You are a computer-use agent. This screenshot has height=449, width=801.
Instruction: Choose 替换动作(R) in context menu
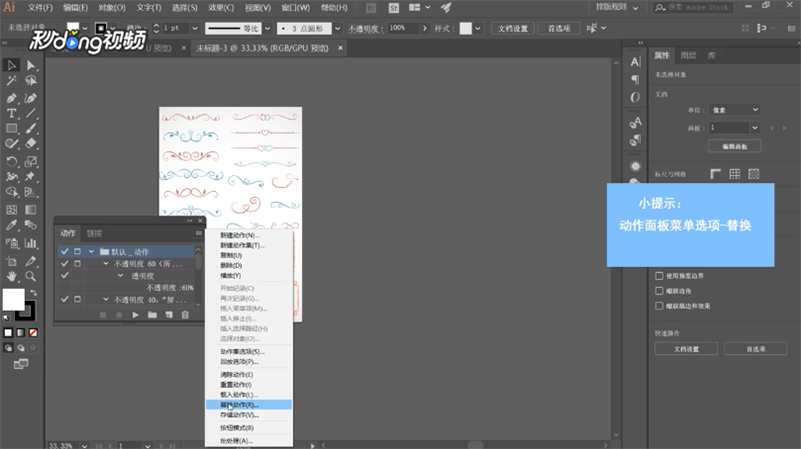pyautogui.click(x=249, y=405)
